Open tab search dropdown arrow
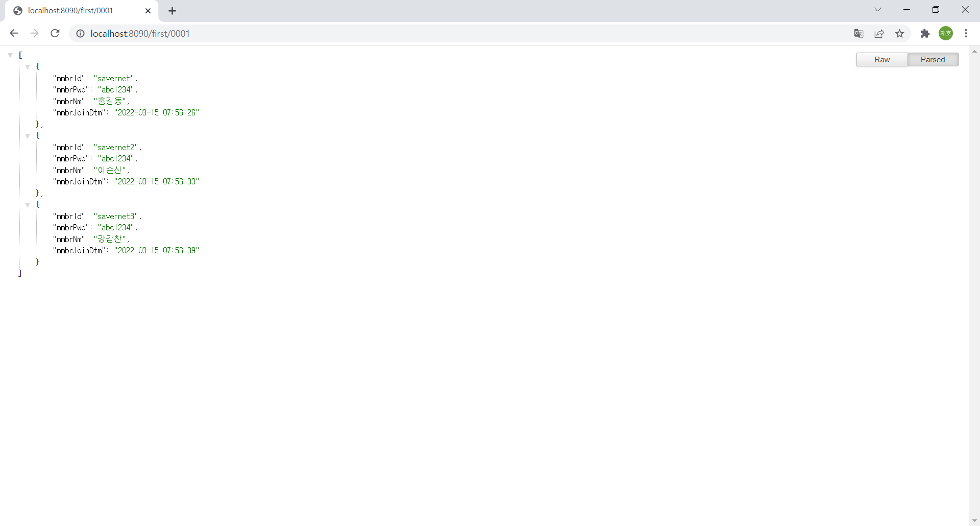This screenshot has width=980, height=526. click(x=878, y=10)
